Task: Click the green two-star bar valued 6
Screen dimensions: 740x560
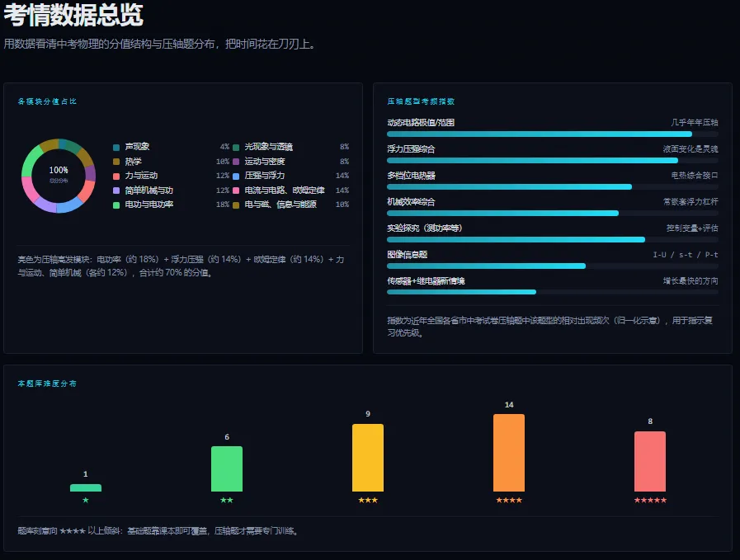Action: click(227, 469)
